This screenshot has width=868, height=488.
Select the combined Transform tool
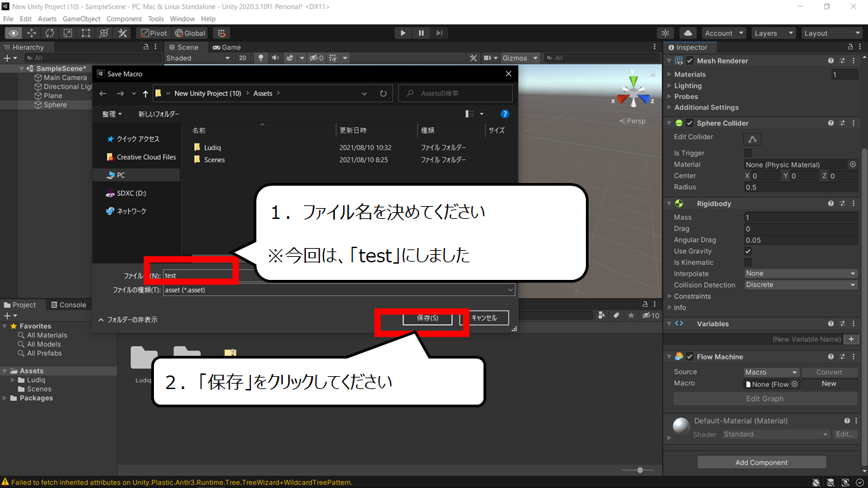pos(104,33)
